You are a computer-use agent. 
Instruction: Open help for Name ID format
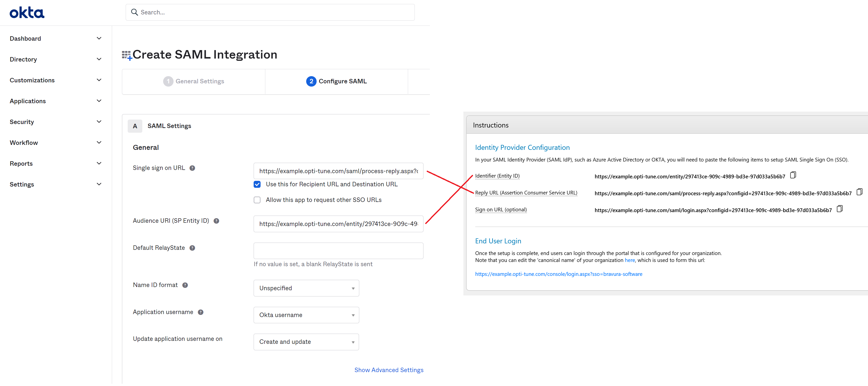[185, 285]
